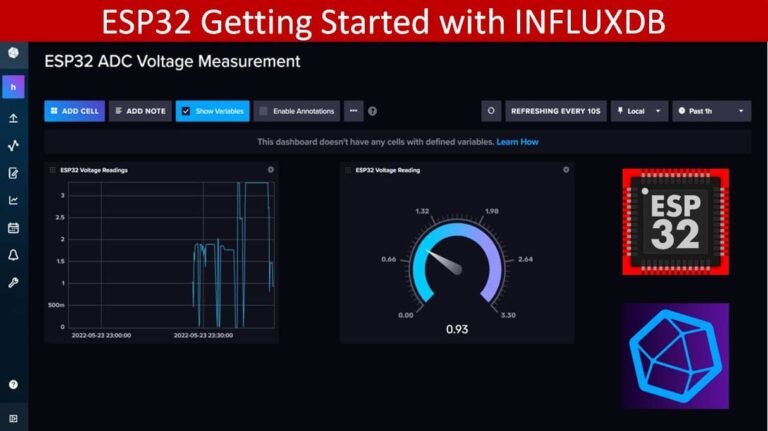Image resolution: width=768 pixels, height=431 pixels.
Task: Click the gauge needle
Action: coord(444,261)
